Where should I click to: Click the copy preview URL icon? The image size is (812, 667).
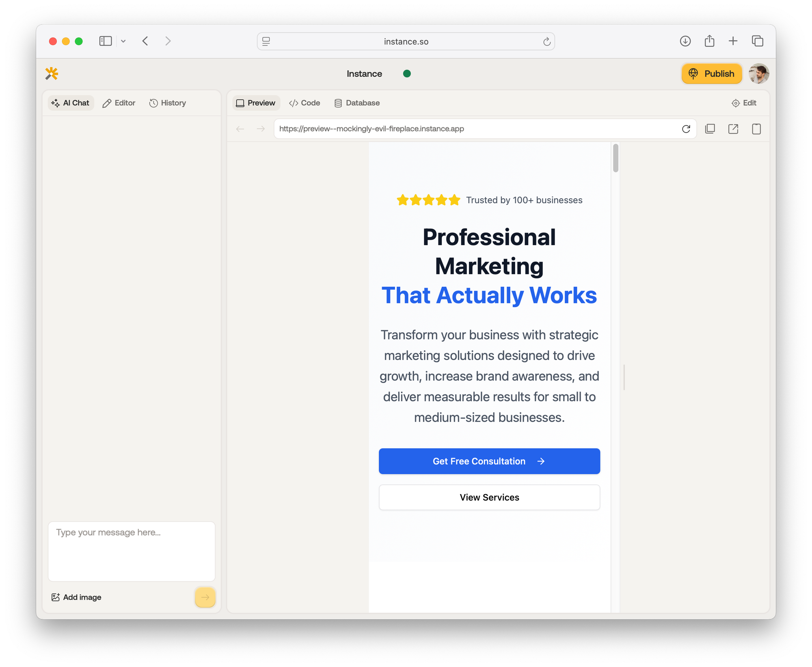(x=710, y=129)
